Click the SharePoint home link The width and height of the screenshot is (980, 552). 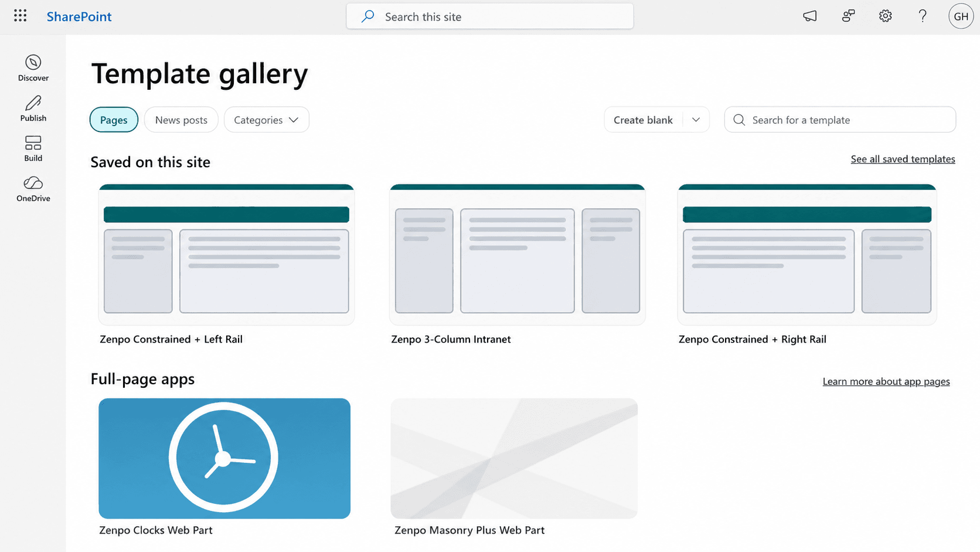(x=79, y=16)
